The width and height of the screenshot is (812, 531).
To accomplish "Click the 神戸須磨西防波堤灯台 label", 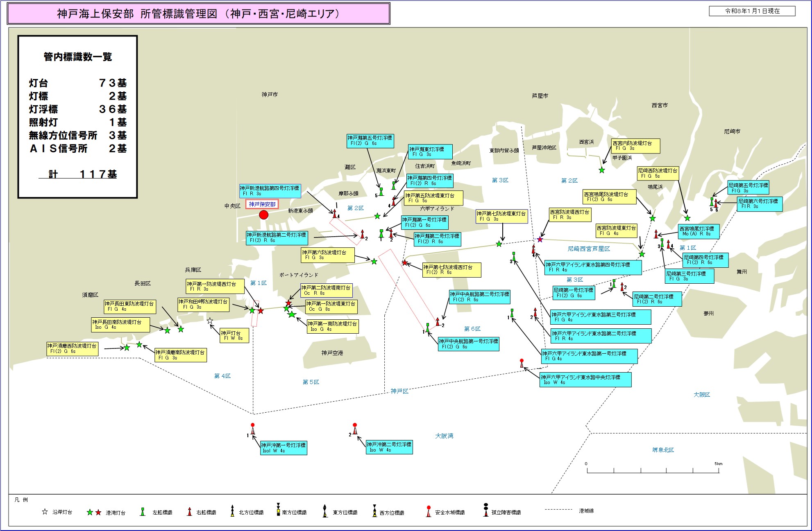I will coord(72,348).
